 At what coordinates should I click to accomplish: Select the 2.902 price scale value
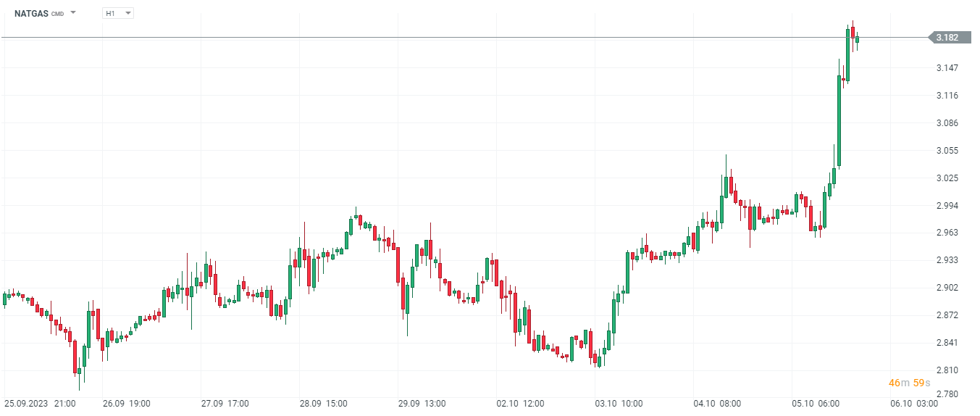tap(947, 288)
